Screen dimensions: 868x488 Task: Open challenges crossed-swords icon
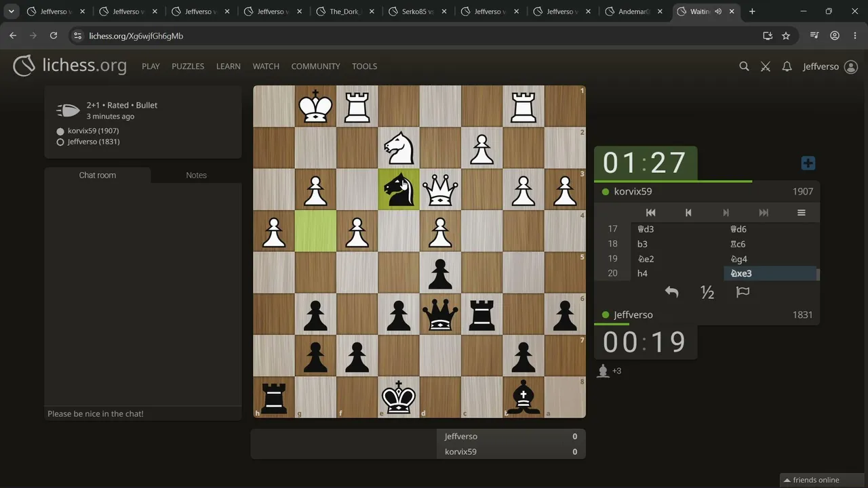[x=766, y=66]
